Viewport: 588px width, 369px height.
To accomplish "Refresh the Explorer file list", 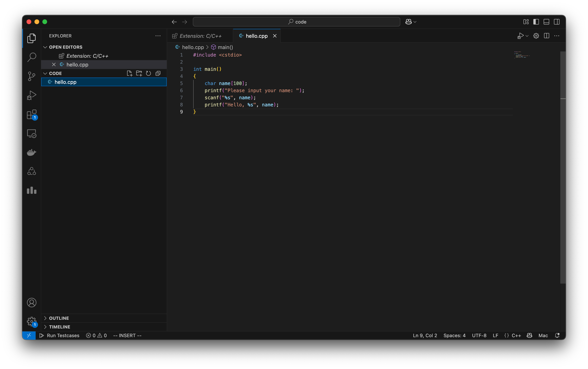I will (148, 73).
